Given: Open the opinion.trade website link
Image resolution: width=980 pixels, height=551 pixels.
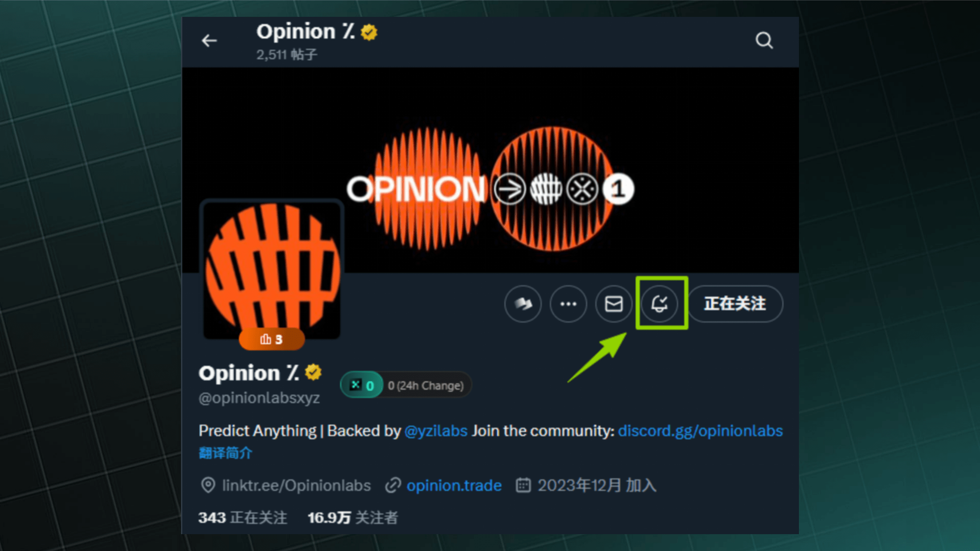Looking at the screenshot, I should [x=454, y=486].
